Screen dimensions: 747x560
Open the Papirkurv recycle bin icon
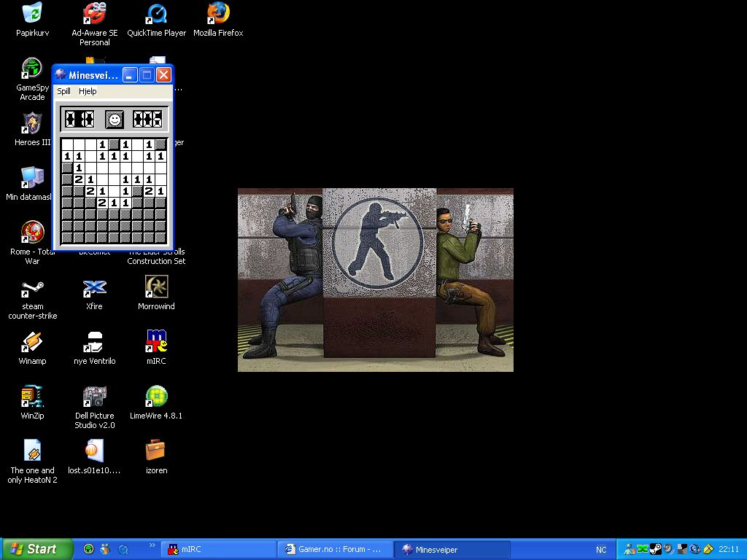(32, 19)
